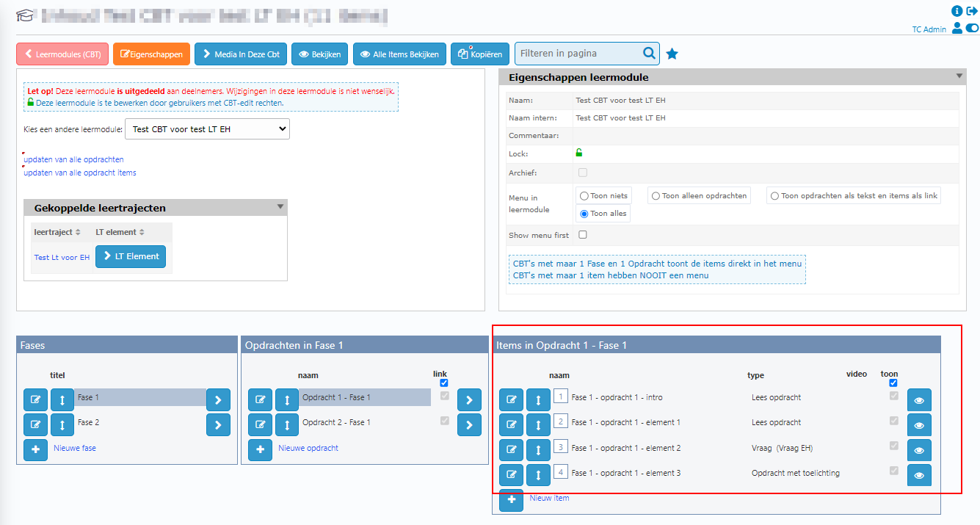
Task: Open 'Media In Deze Cbt'
Action: (x=241, y=54)
